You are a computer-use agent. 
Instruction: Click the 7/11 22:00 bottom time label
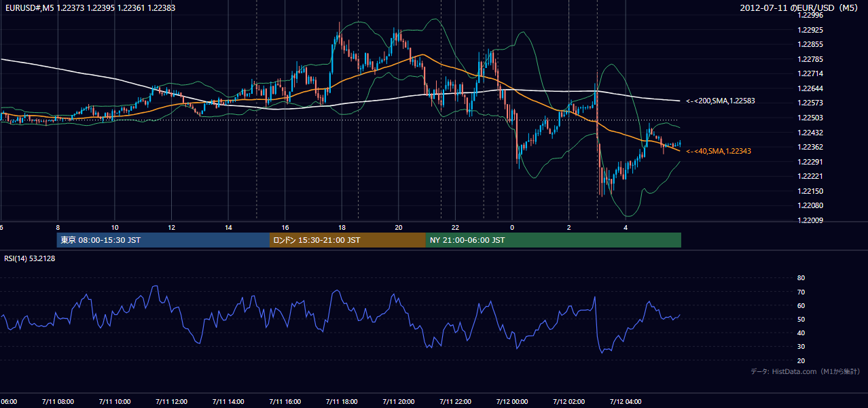pyautogui.click(x=456, y=401)
